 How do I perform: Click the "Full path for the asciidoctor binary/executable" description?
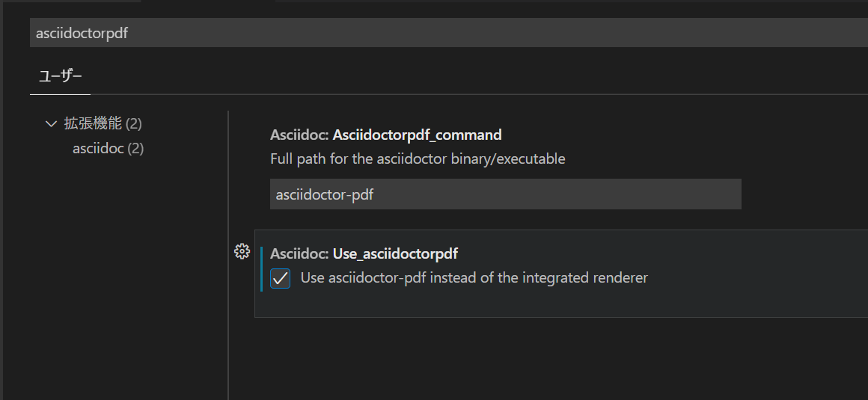point(418,159)
